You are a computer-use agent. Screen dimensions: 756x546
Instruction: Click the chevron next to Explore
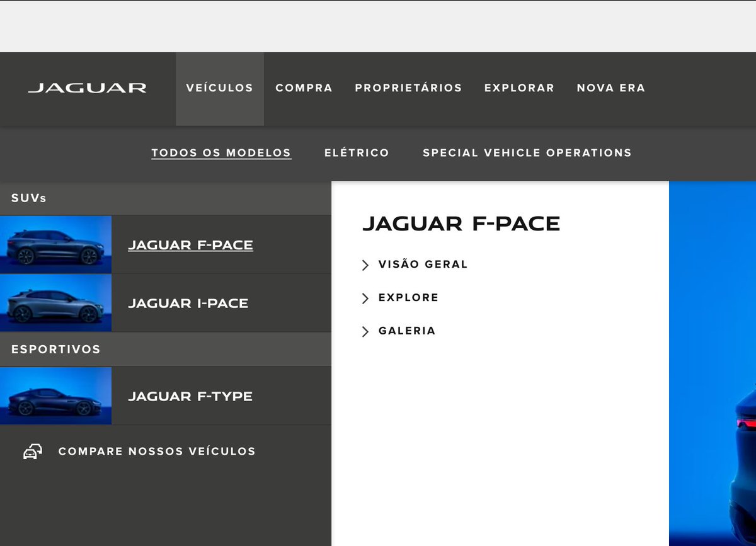coord(365,298)
